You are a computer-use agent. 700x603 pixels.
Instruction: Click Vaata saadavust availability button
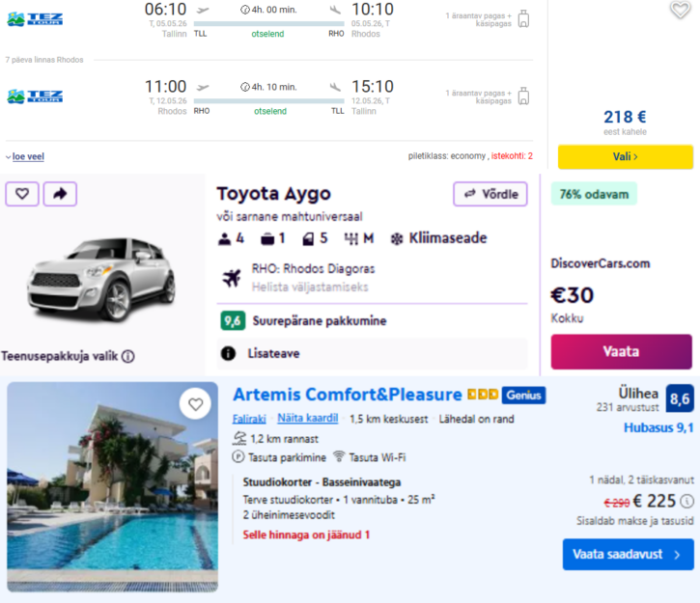click(629, 555)
